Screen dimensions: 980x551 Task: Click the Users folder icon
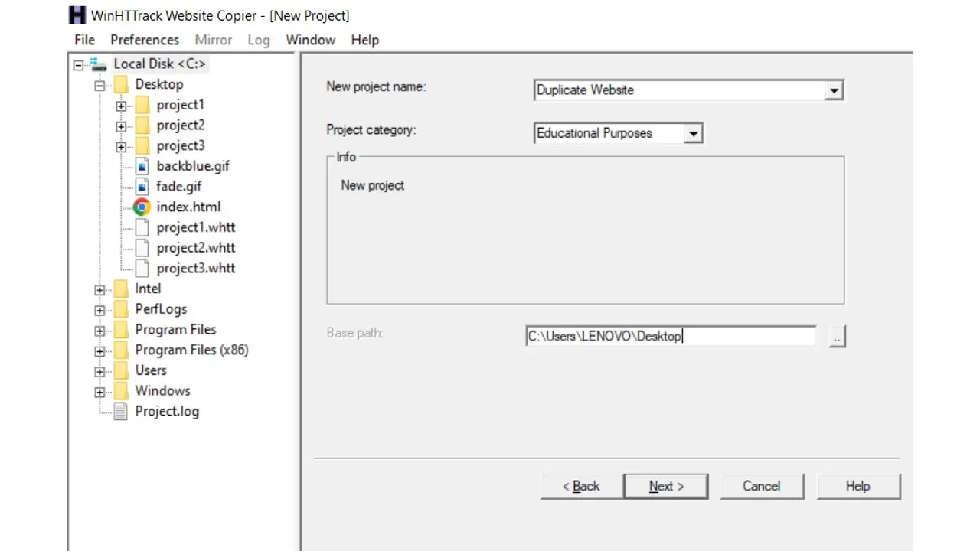tap(121, 370)
